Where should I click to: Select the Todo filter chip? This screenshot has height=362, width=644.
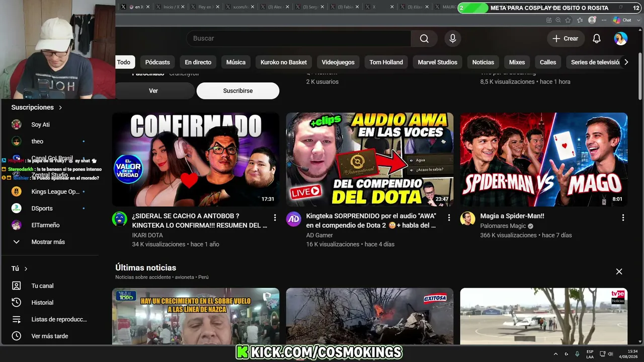[x=124, y=62]
